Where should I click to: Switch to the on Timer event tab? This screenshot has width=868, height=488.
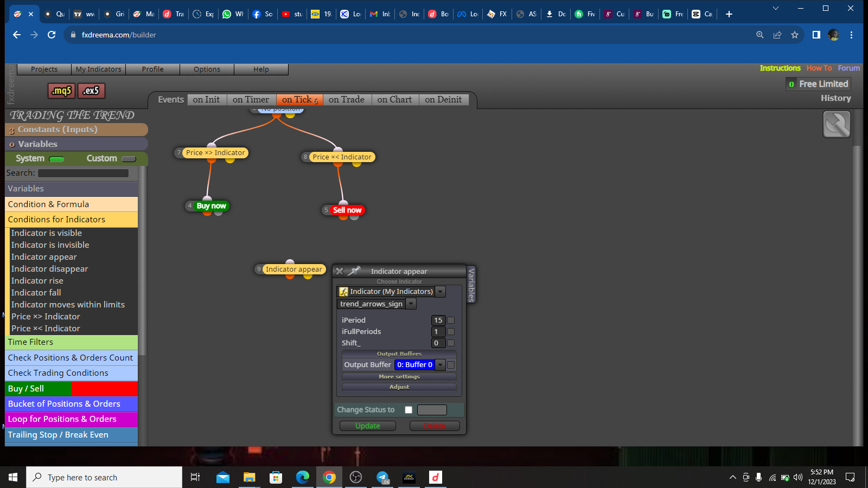pos(251,100)
